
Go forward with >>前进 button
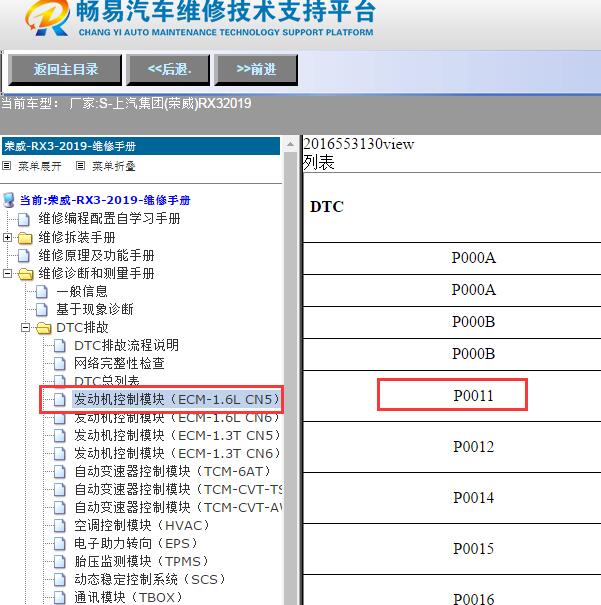tap(256, 69)
